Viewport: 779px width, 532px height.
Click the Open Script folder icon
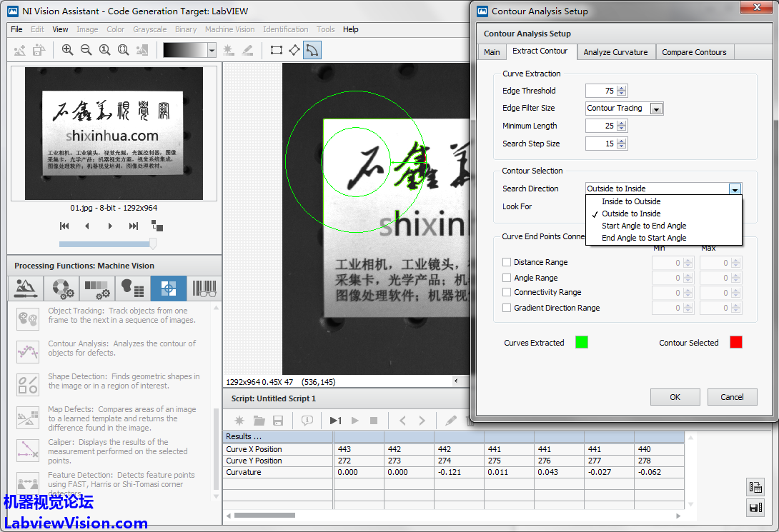[259, 421]
